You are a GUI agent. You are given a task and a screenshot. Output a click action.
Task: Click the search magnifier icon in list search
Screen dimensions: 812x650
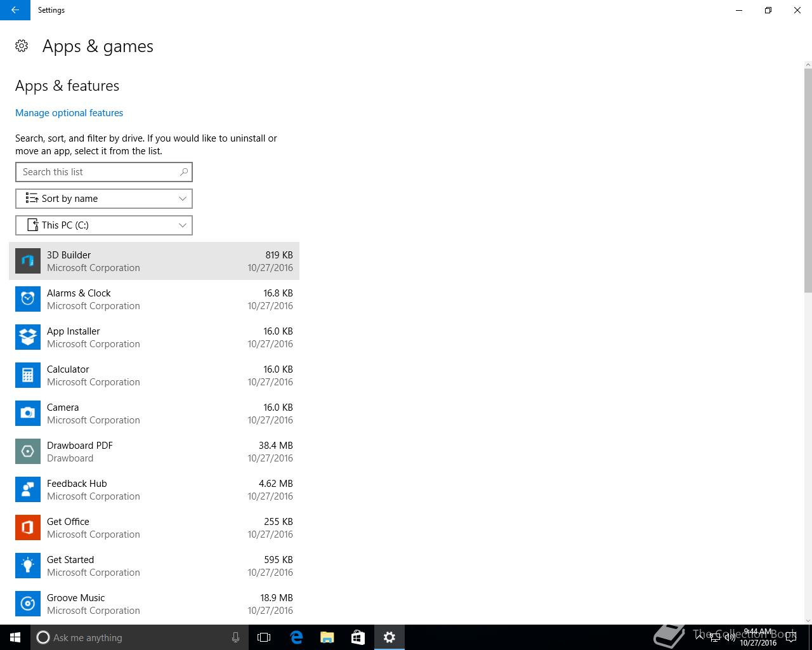click(184, 172)
